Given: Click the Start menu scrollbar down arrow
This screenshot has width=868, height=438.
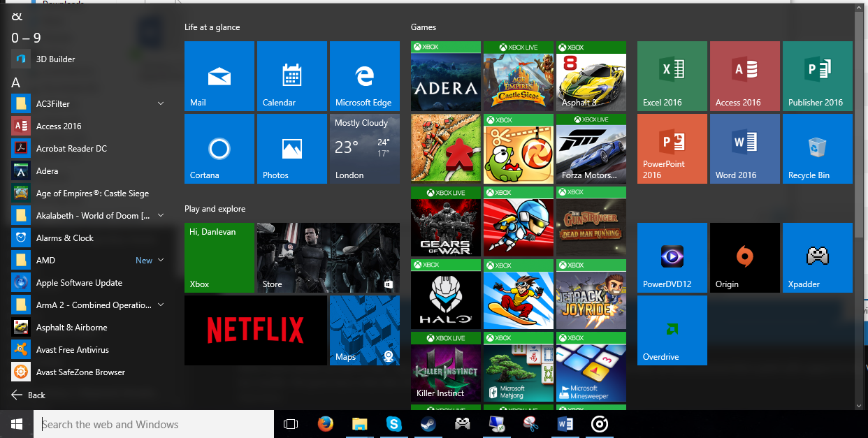Looking at the screenshot, I should point(859,404).
